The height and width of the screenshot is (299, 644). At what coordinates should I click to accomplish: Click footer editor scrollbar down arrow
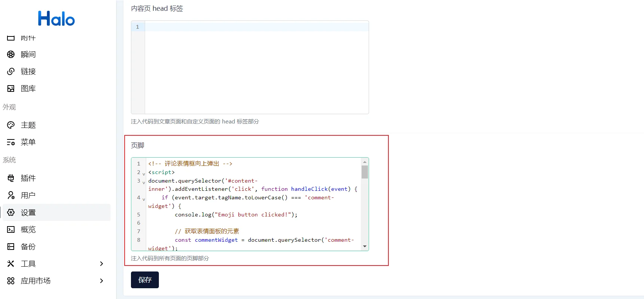click(365, 246)
